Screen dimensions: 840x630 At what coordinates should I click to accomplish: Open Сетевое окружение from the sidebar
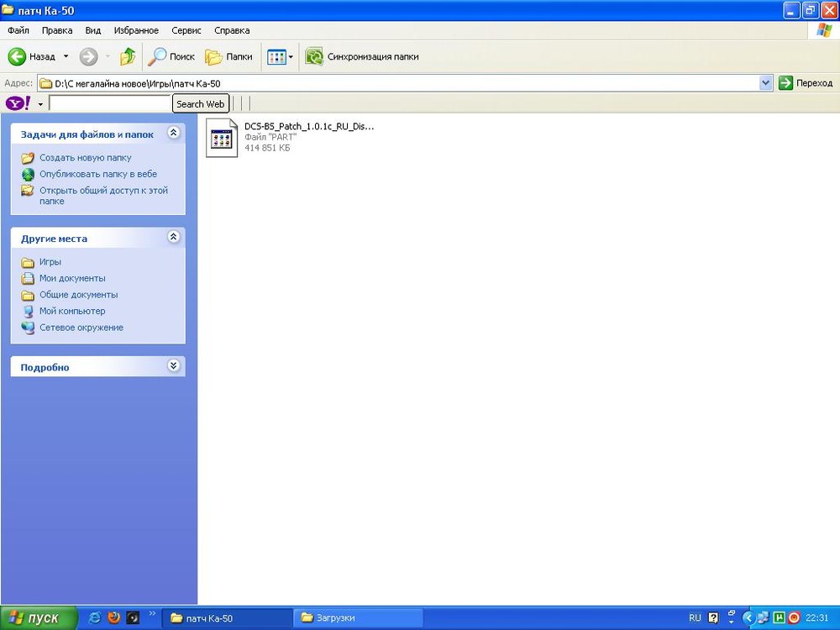tap(81, 327)
